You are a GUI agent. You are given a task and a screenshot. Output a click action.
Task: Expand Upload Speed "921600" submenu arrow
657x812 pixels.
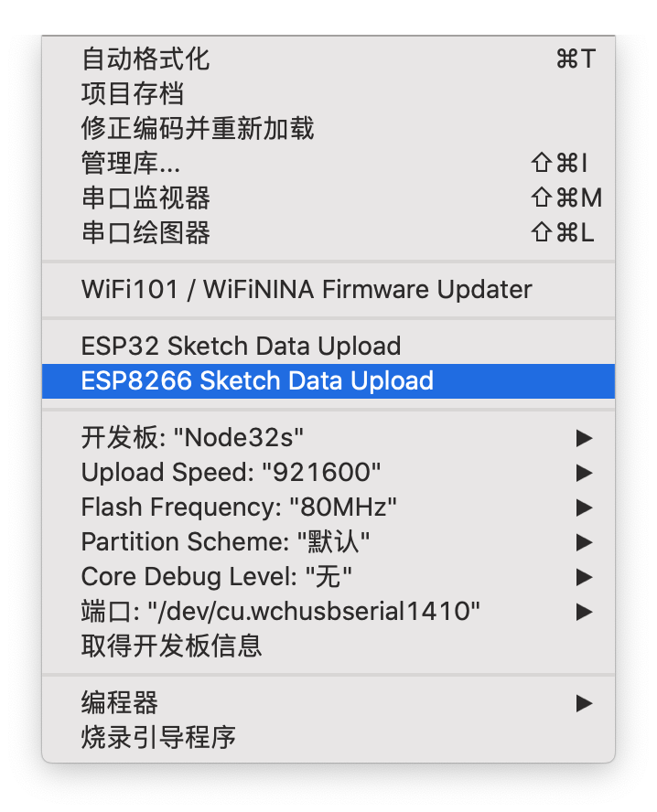(x=584, y=473)
